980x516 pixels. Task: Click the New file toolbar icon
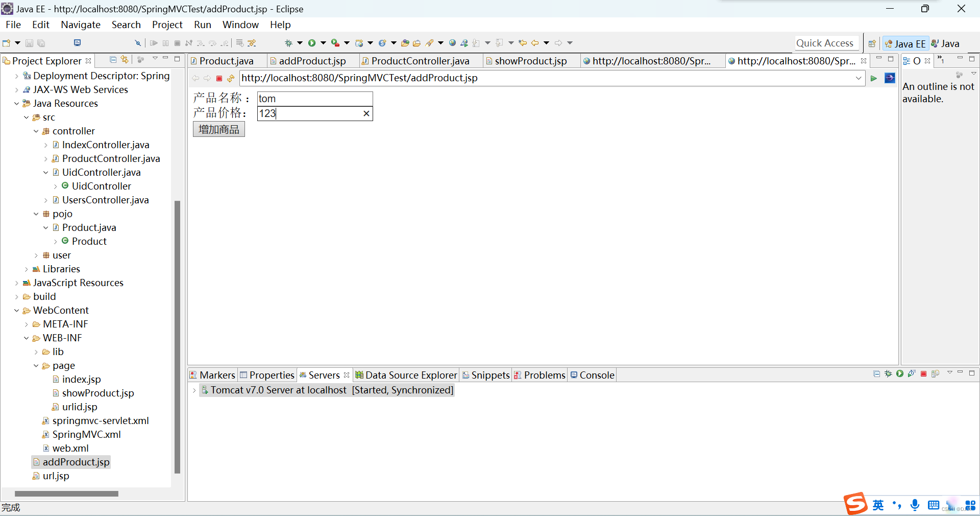click(x=6, y=43)
